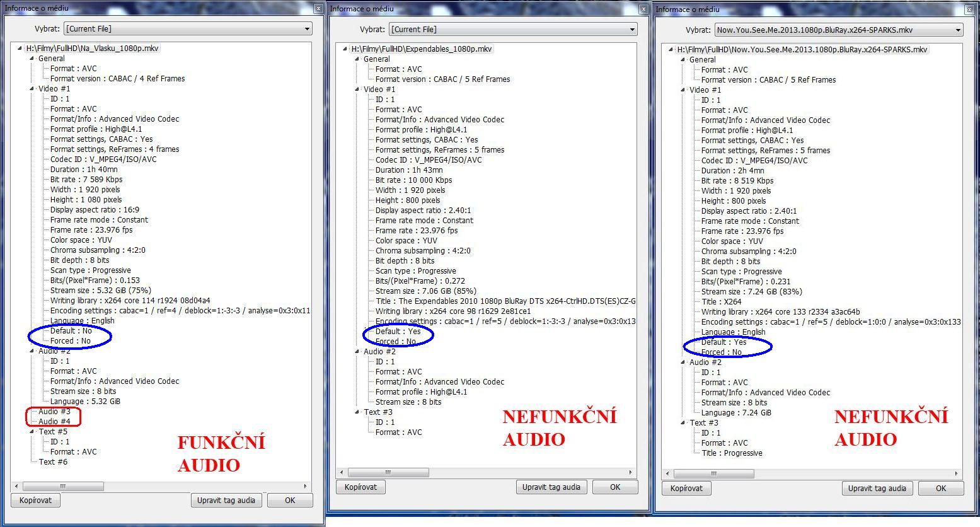Collapse Video #1 node in Expendables tree
The width and height of the screenshot is (980, 527).
point(357,90)
